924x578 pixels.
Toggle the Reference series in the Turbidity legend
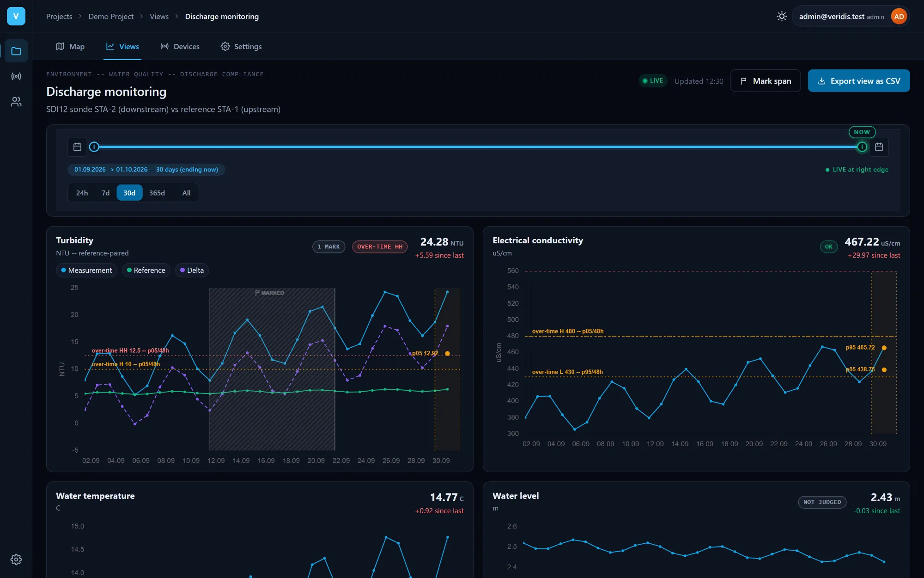coord(146,270)
